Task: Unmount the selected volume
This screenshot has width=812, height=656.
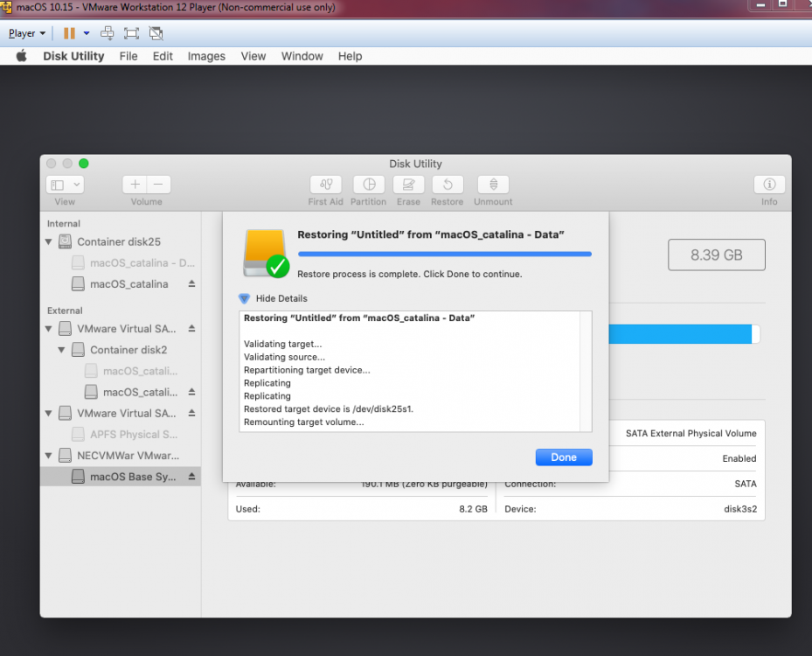Action: point(493,185)
